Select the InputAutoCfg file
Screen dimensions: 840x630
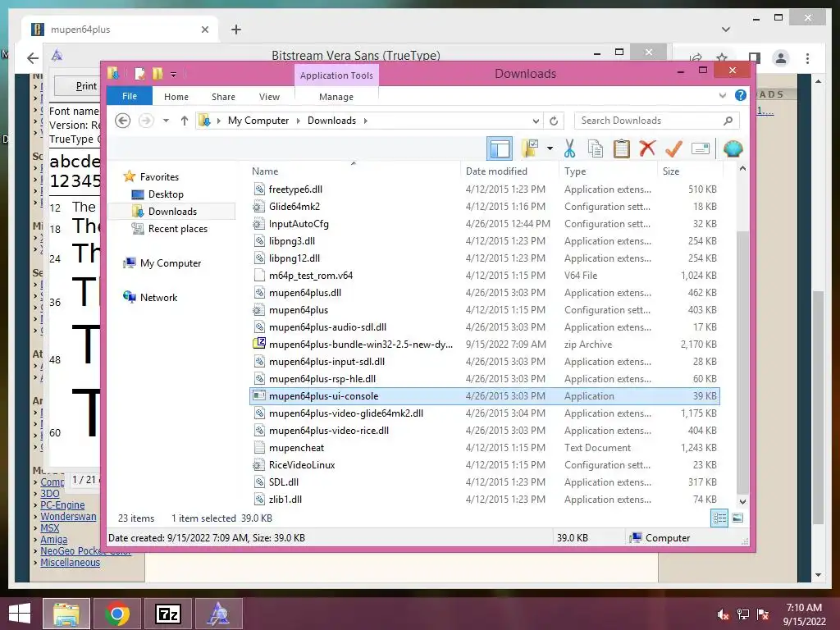485,224
